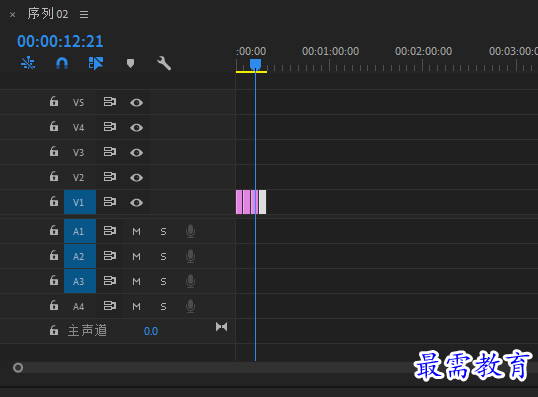Toggle the Snap magnet icon
Image resolution: width=538 pixels, height=397 pixels.
tap(62, 63)
